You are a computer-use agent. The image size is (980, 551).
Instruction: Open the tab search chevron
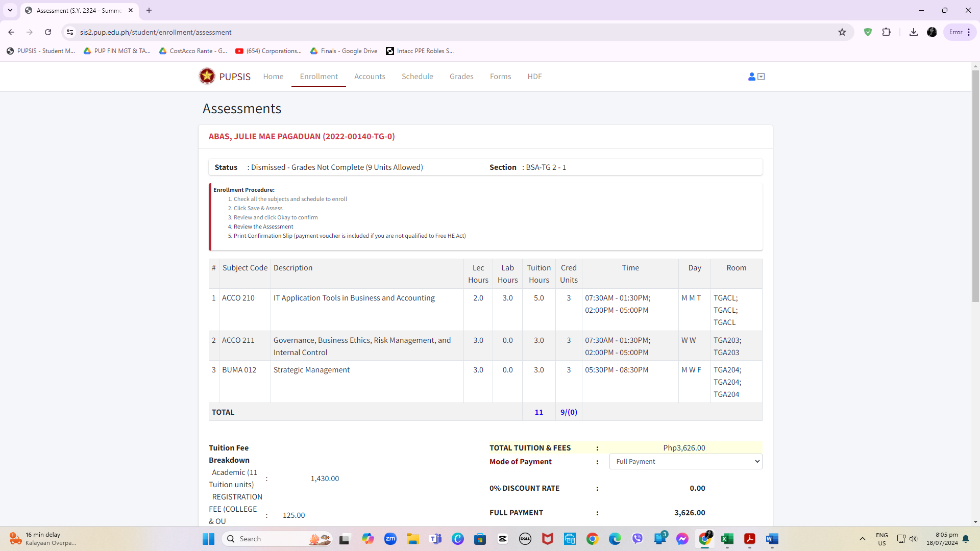(x=10, y=10)
